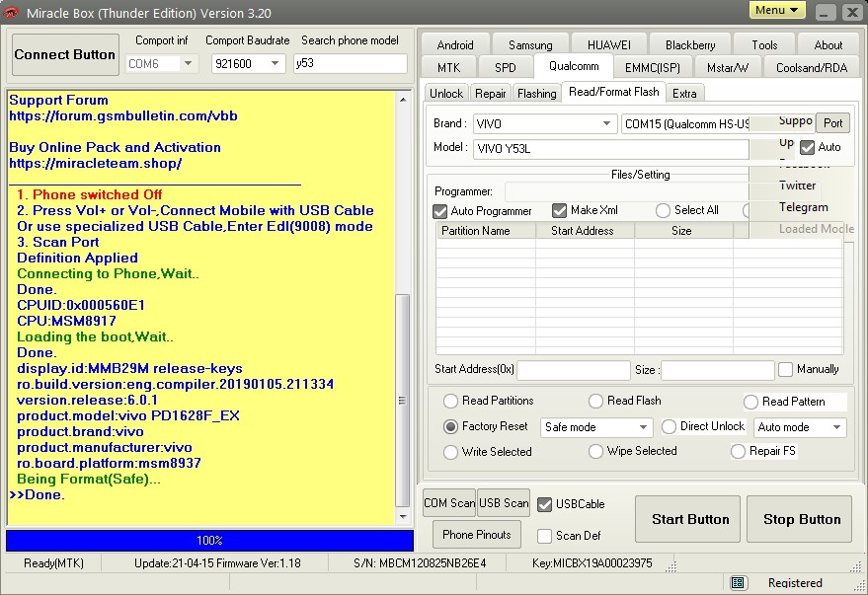
Task: Click the Search phone model field
Action: click(x=350, y=63)
